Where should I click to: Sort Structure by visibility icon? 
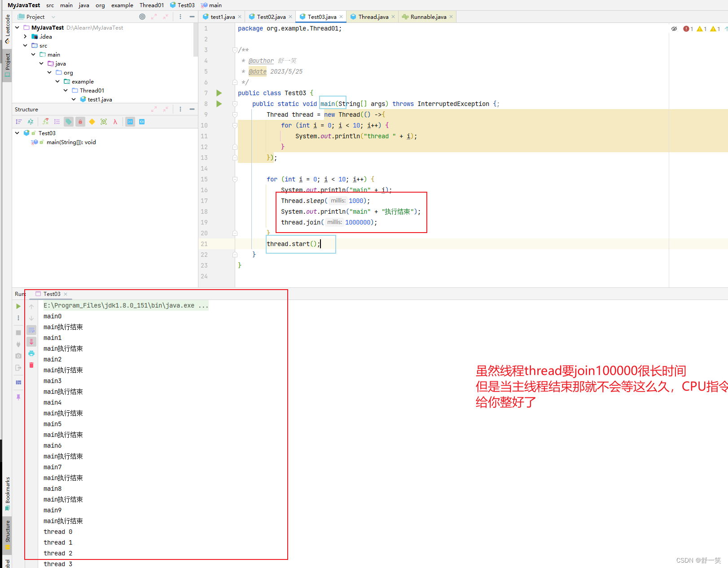coord(19,122)
